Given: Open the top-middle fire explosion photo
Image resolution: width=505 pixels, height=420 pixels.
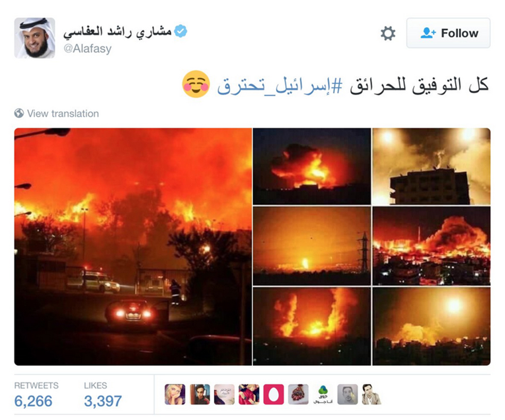Looking at the screenshot, I should pos(312,166).
